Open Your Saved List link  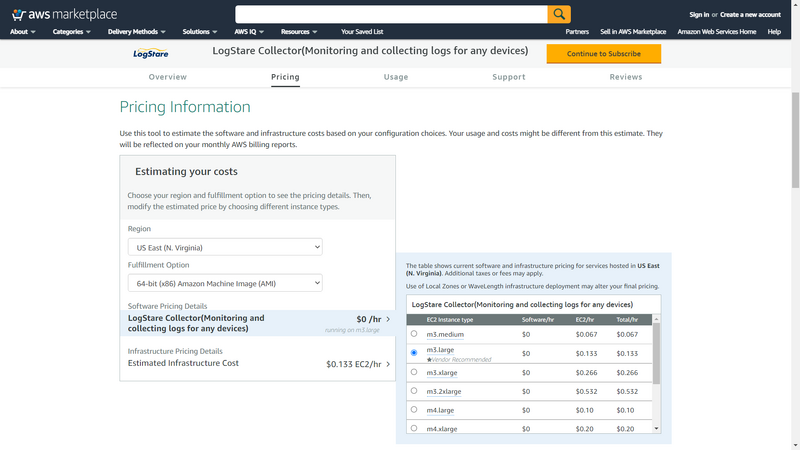click(x=362, y=32)
